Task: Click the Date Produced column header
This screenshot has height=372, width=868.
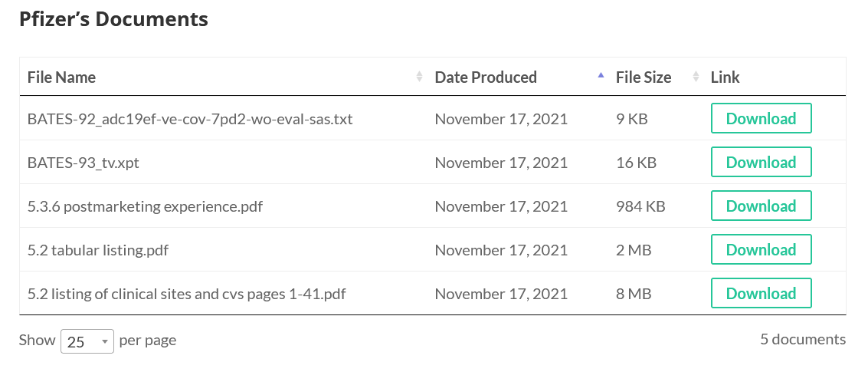Action: click(486, 77)
